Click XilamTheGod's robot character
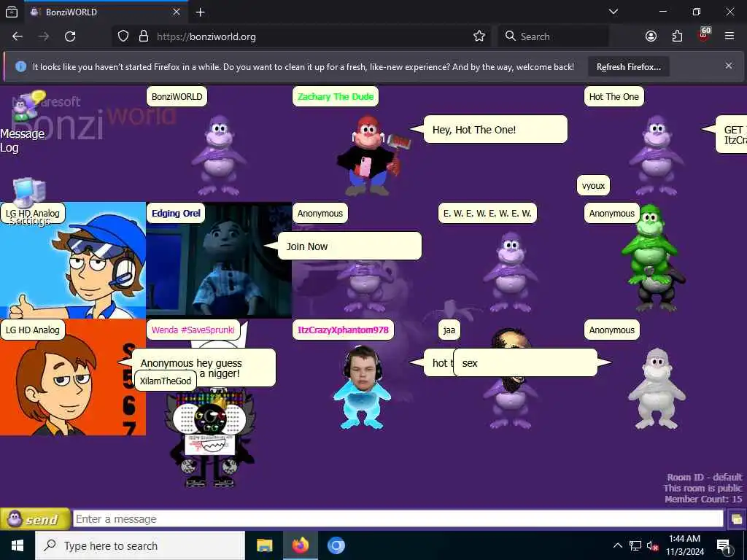Viewport: 747px width, 560px height. [210, 437]
